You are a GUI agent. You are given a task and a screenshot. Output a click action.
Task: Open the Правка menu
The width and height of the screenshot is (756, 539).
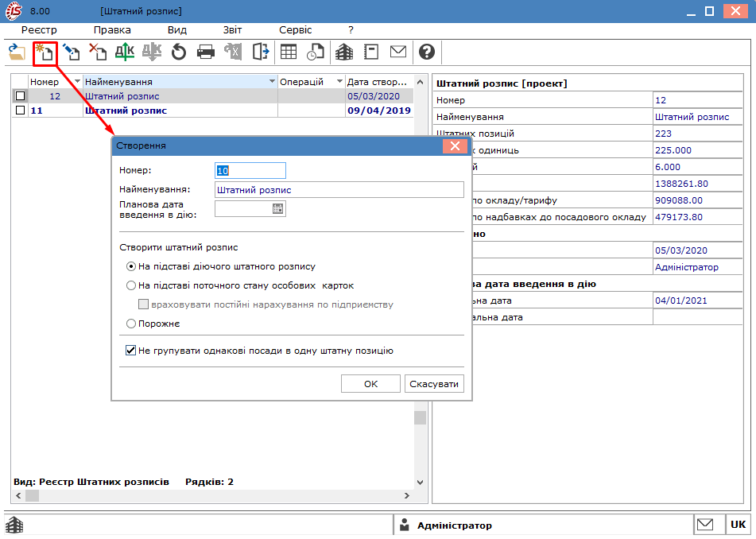click(112, 30)
